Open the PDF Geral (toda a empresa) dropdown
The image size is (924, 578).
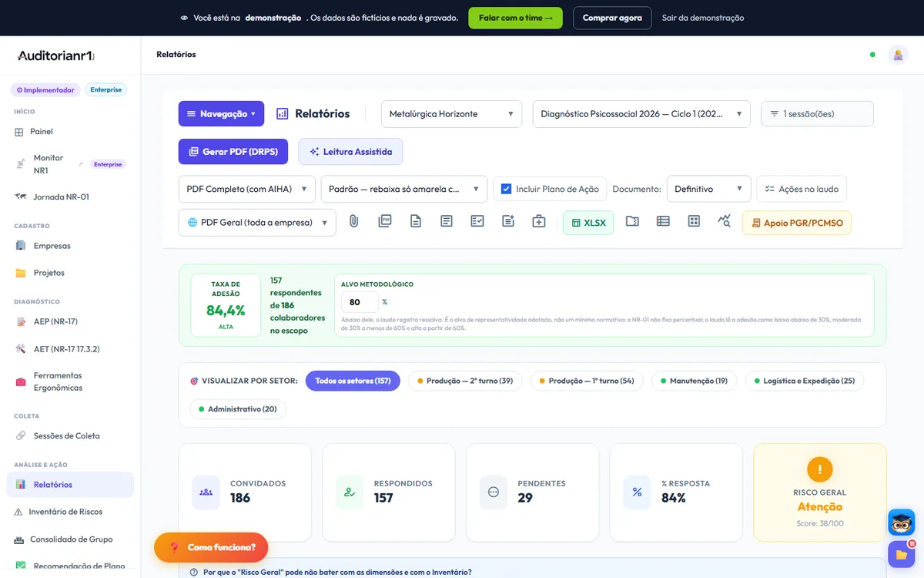coord(257,223)
